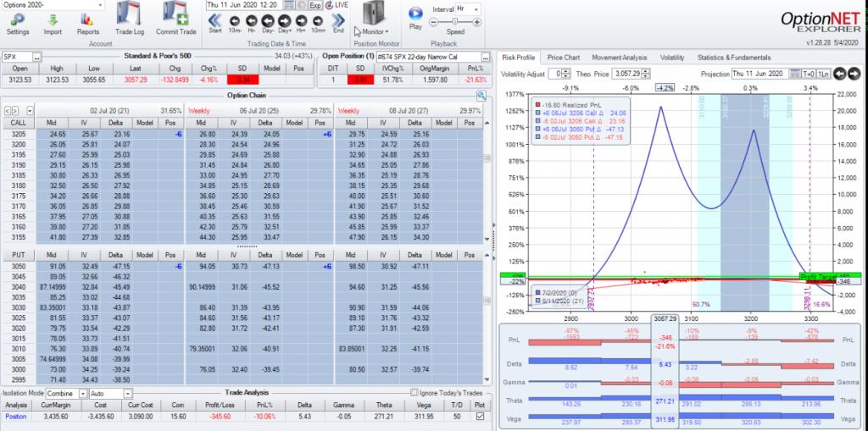
Task: Open Reports chart icon
Action: click(x=87, y=19)
